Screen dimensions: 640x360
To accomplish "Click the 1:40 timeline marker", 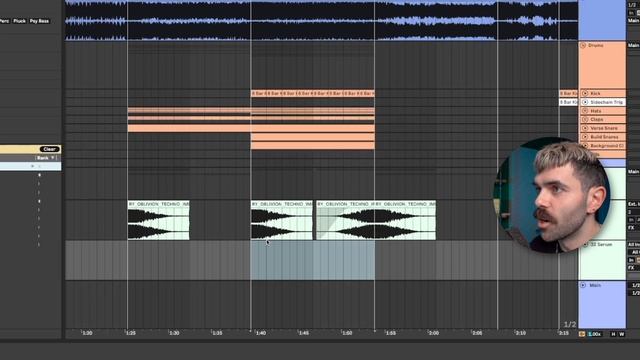I will (x=260, y=333).
